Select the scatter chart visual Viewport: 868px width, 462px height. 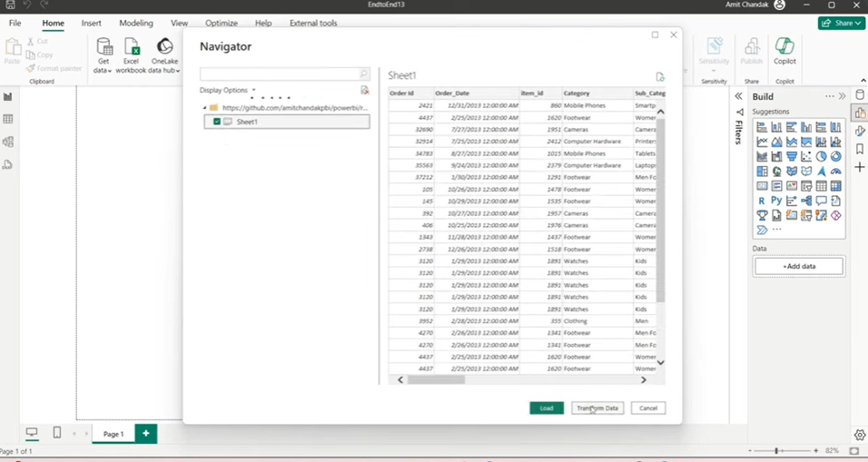click(x=806, y=157)
